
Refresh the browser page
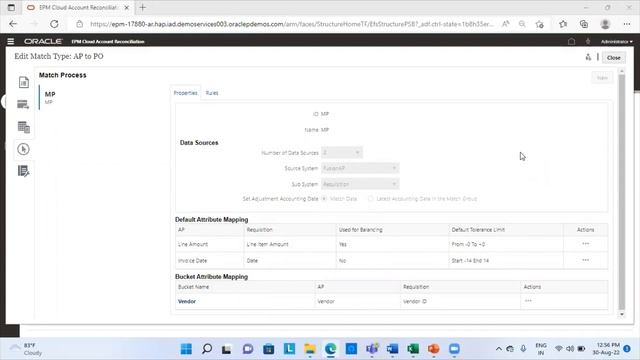click(54, 24)
